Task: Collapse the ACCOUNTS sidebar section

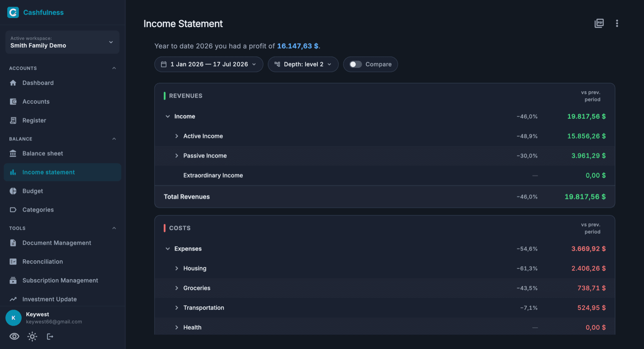Action: [x=114, y=68]
